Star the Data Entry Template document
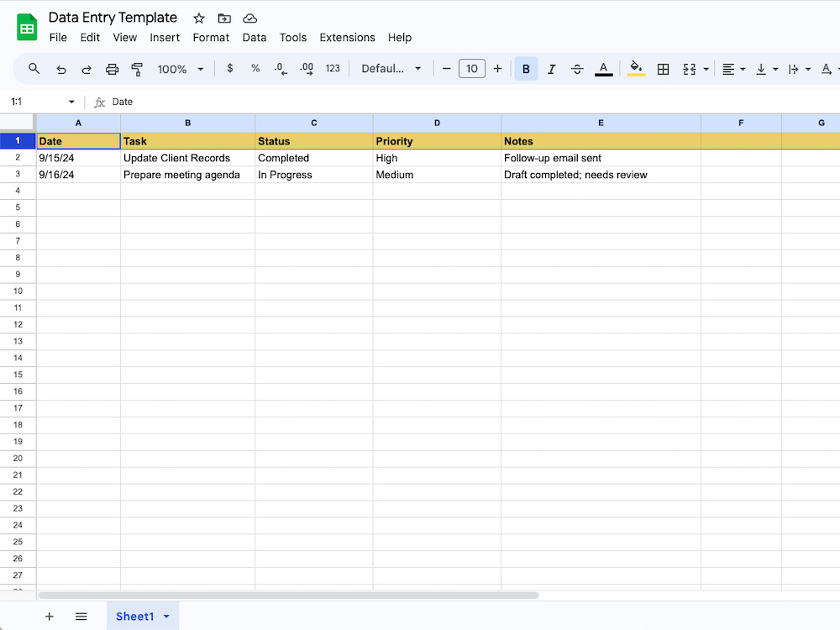The image size is (840, 630). [199, 18]
